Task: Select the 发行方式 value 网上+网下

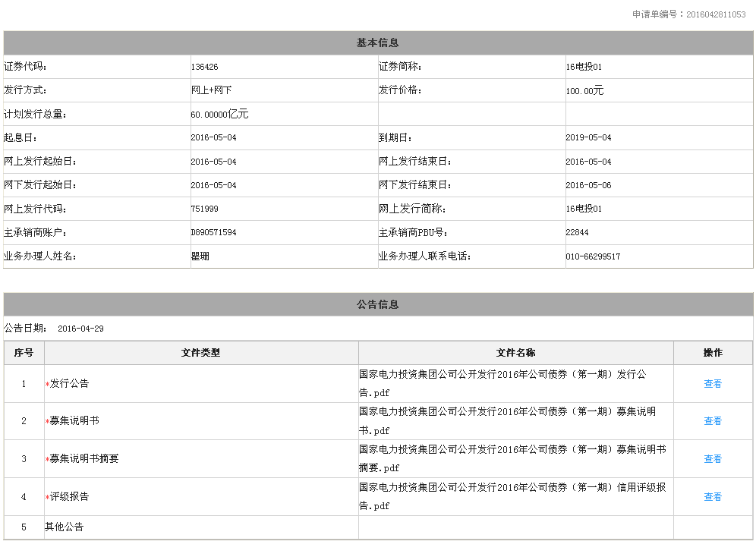Action: pyautogui.click(x=211, y=90)
